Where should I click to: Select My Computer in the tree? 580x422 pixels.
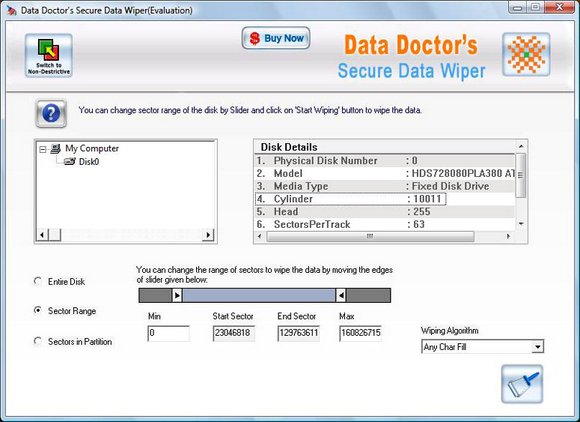click(92, 149)
